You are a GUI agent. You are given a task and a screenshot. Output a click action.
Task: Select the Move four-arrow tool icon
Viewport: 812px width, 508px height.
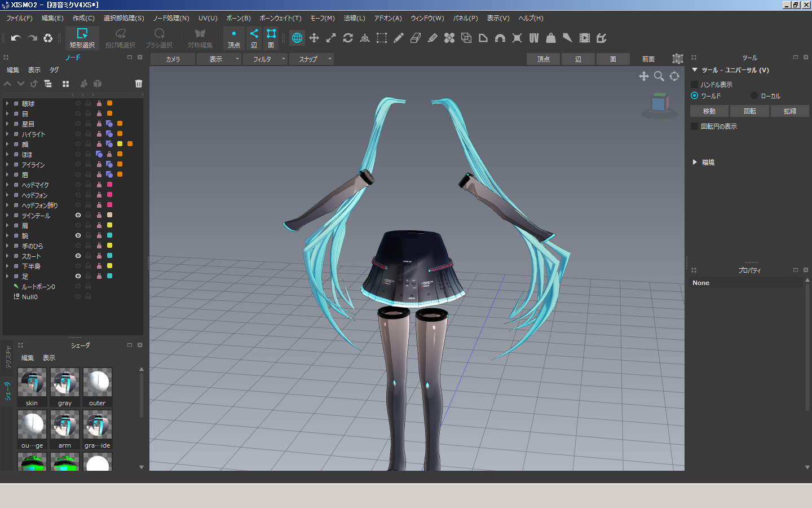point(314,38)
